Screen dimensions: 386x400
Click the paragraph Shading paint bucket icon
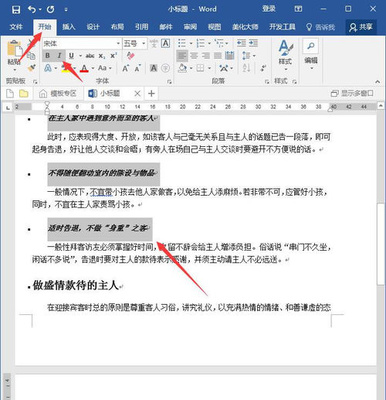(182, 68)
